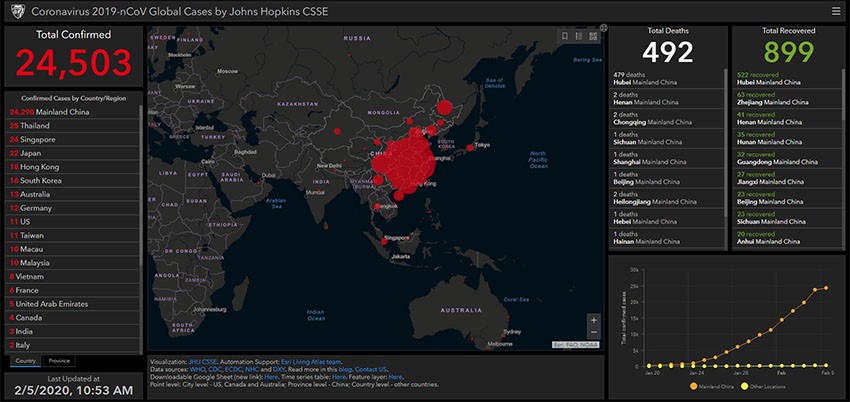Viewport: 850px width, 402px height.
Task: Select the '6 France' row
Action: pyautogui.click(x=73, y=290)
